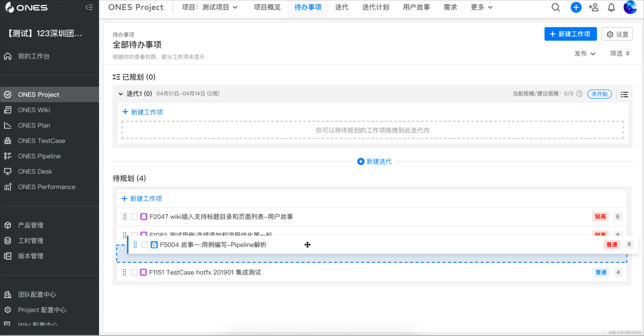
Task: Click the red 较高 priority tag
Action: point(601,217)
